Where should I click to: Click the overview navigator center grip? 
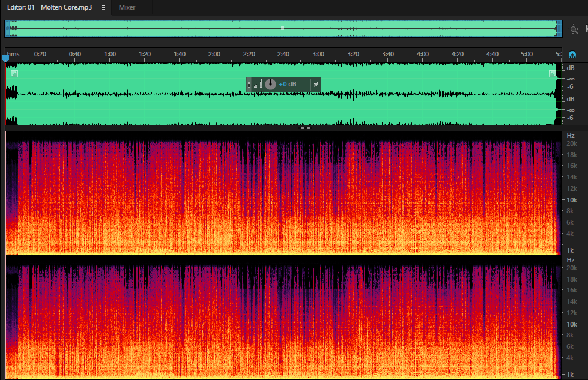(x=283, y=28)
